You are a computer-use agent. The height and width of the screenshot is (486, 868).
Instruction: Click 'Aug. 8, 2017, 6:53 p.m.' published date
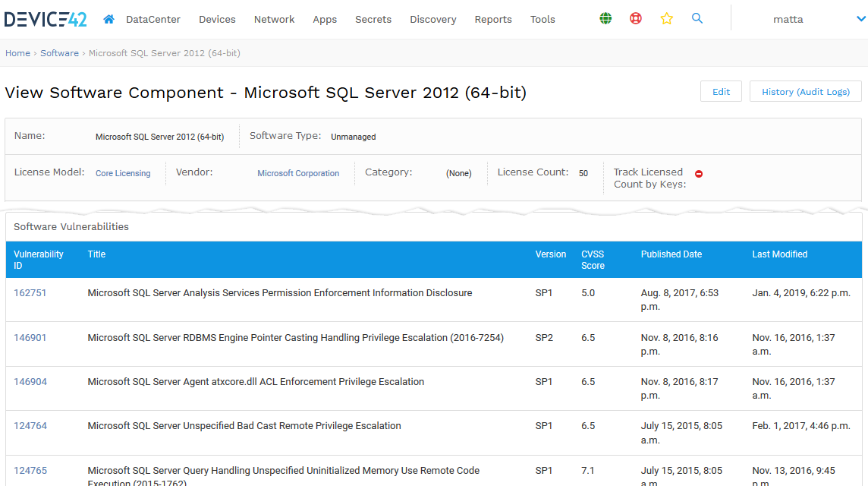679,300
